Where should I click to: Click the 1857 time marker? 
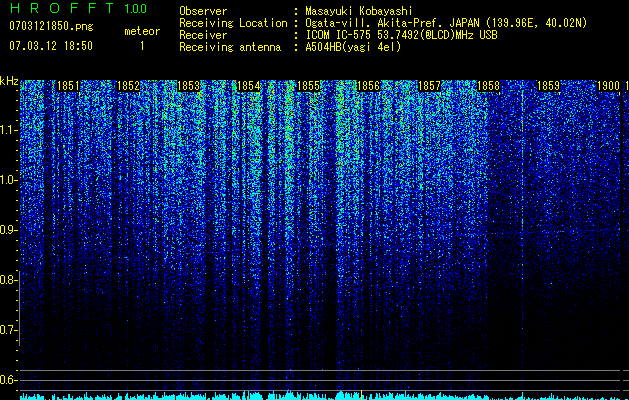coord(429,86)
